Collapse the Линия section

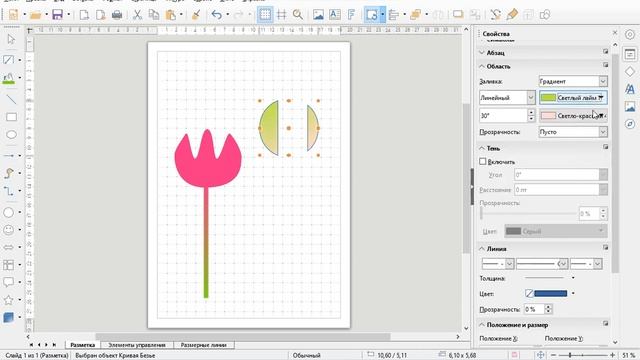482,249
